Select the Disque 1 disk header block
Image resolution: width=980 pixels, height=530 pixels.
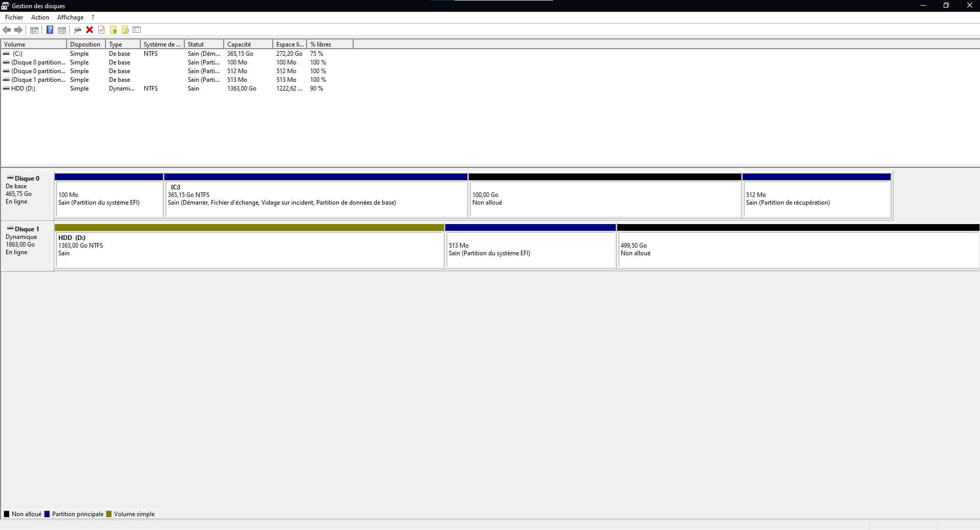point(28,246)
